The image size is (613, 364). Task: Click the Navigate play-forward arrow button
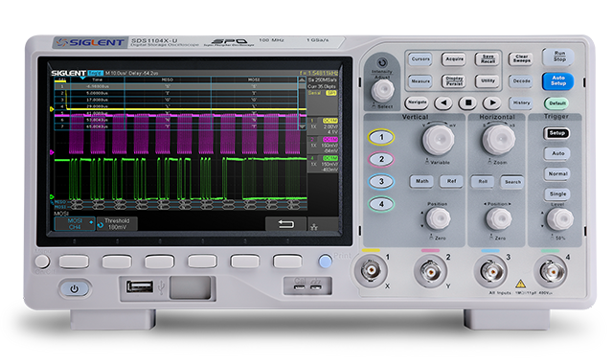[491, 103]
